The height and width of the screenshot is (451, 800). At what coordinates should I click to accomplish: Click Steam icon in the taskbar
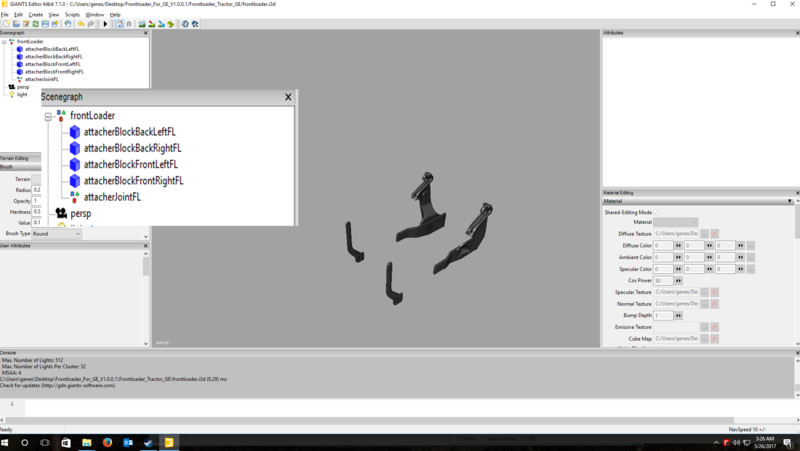[149, 442]
